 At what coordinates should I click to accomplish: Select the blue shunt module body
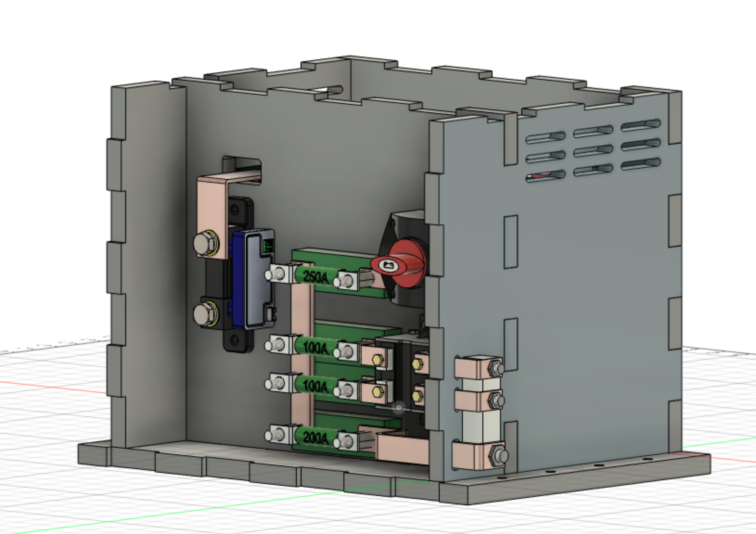tap(254, 280)
